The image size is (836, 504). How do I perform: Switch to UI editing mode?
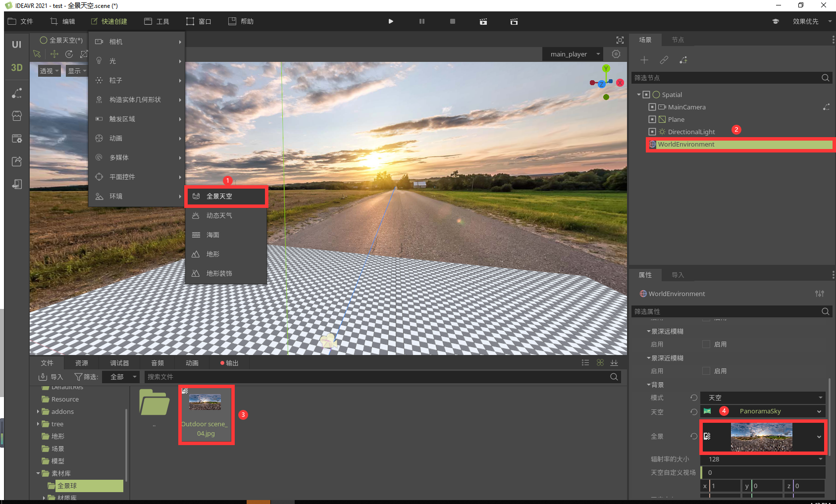[x=17, y=45]
